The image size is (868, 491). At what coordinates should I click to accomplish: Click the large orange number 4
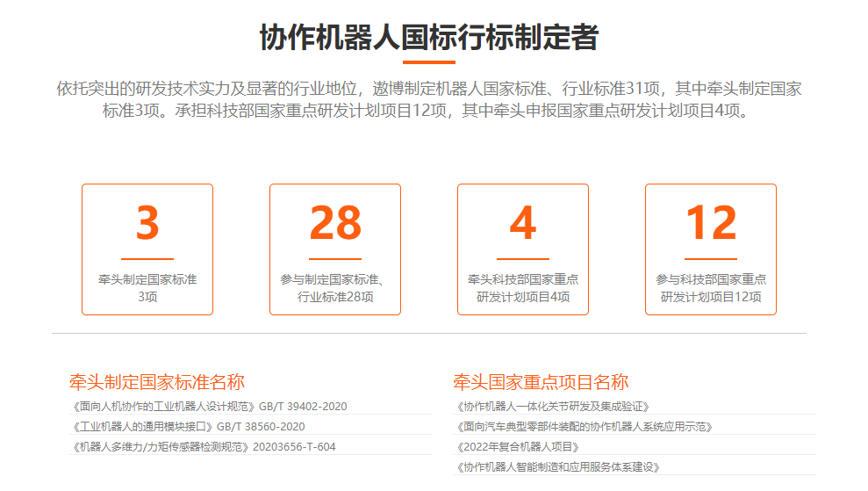[x=523, y=223]
